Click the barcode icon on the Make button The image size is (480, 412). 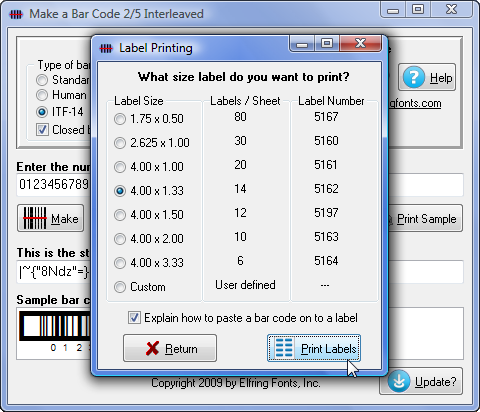tap(35, 218)
